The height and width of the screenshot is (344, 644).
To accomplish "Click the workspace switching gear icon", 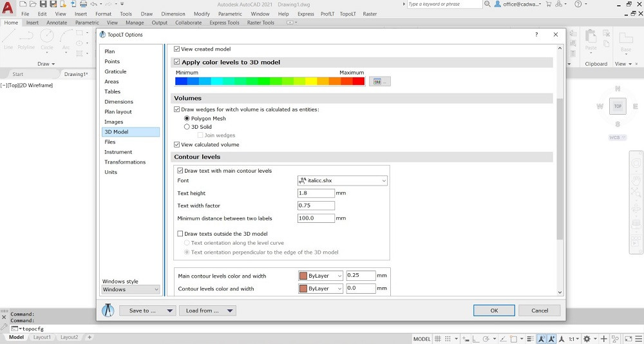I will pos(587,339).
